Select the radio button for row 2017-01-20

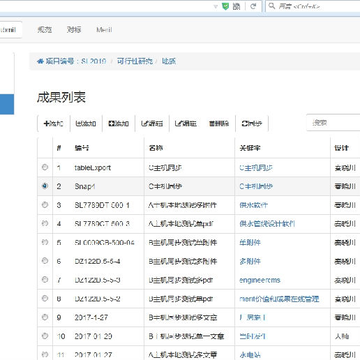45,336
